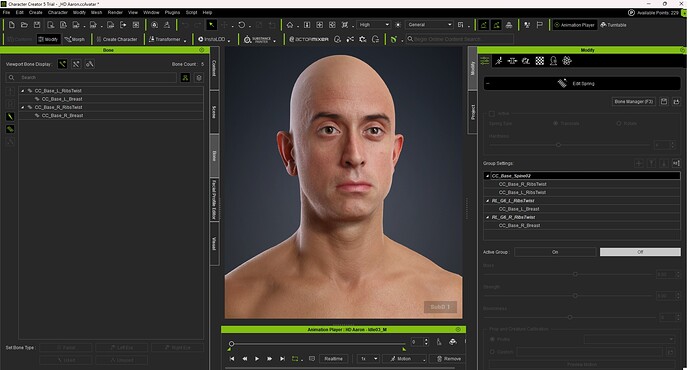Select the green link bone sidebar tool
The height and width of the screenshot is (370, 690).
tap(11, 129)
